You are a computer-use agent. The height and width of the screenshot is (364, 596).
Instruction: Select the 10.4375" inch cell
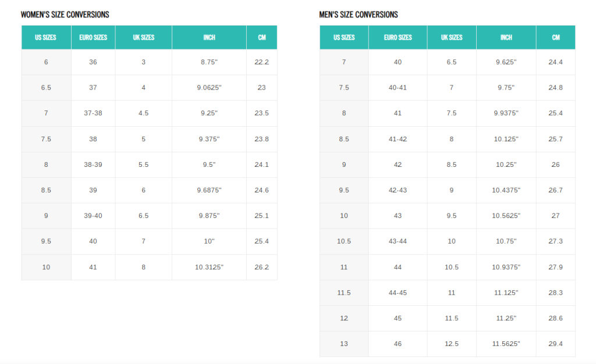(x=506, y=190)
